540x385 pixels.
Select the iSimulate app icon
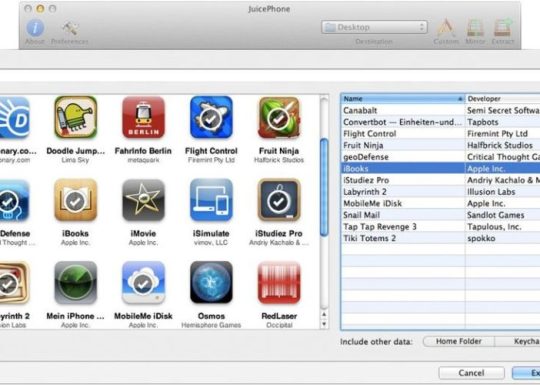[x=211, y=200]
